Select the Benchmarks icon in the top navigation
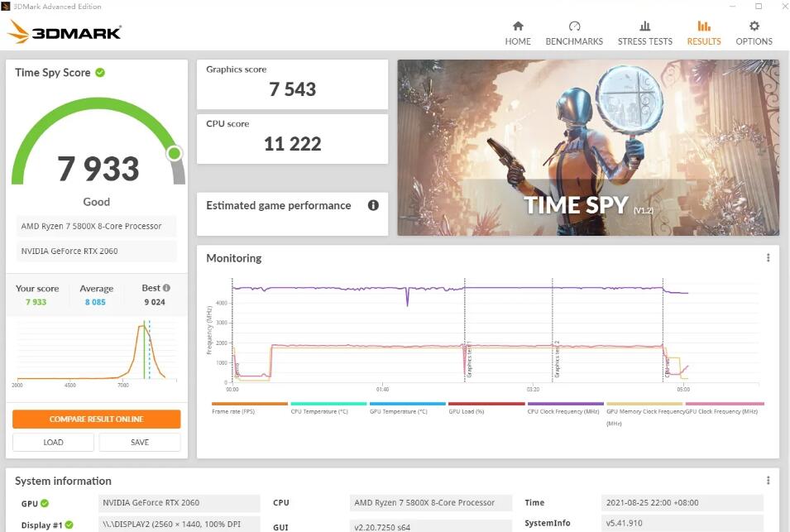This screenshot has height=532, width=790. (x=574, y=26)
